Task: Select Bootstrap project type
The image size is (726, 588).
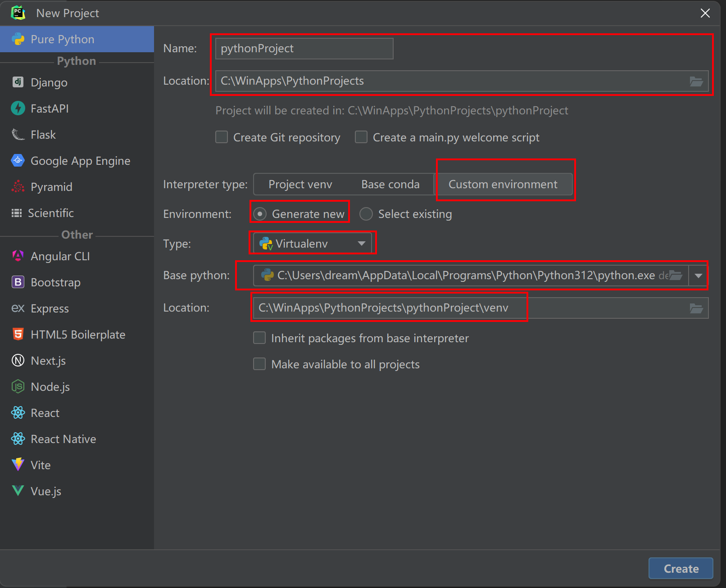Action: [x=77, y=282]
